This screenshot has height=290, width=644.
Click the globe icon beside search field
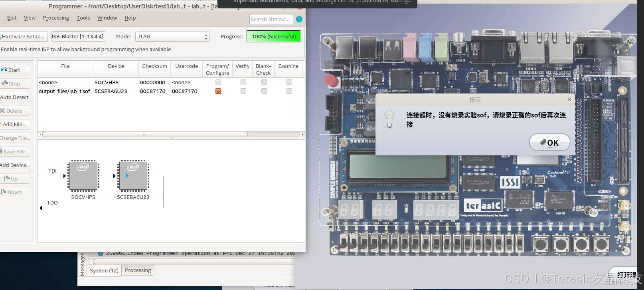click(x=299, y=19)
